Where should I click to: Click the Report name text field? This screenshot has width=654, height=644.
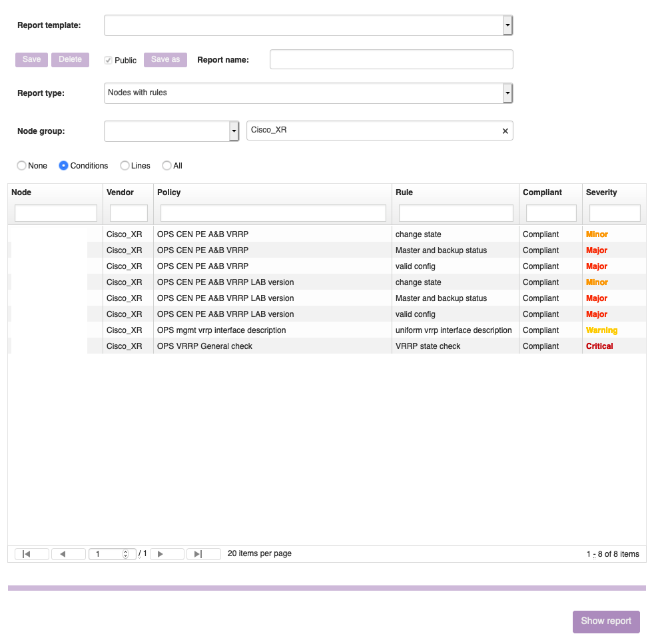tap(391, 59)
